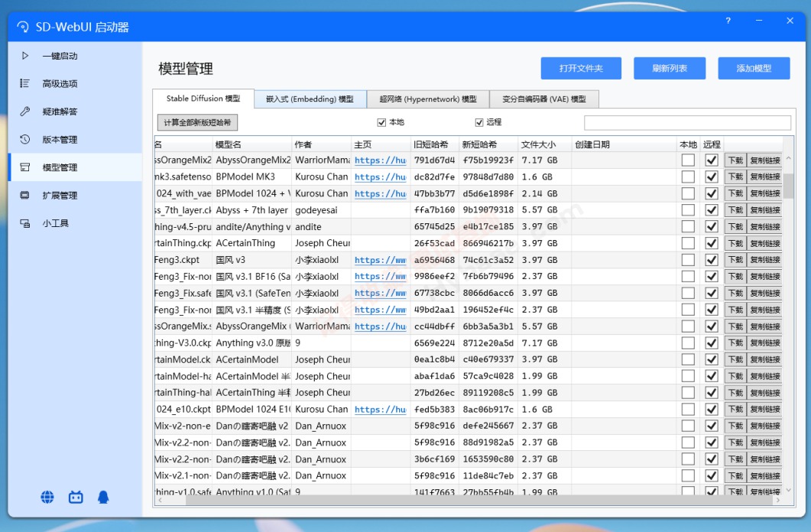Click 下载 for the AbyssOrangeMix2 row

(x=735, y=161)
